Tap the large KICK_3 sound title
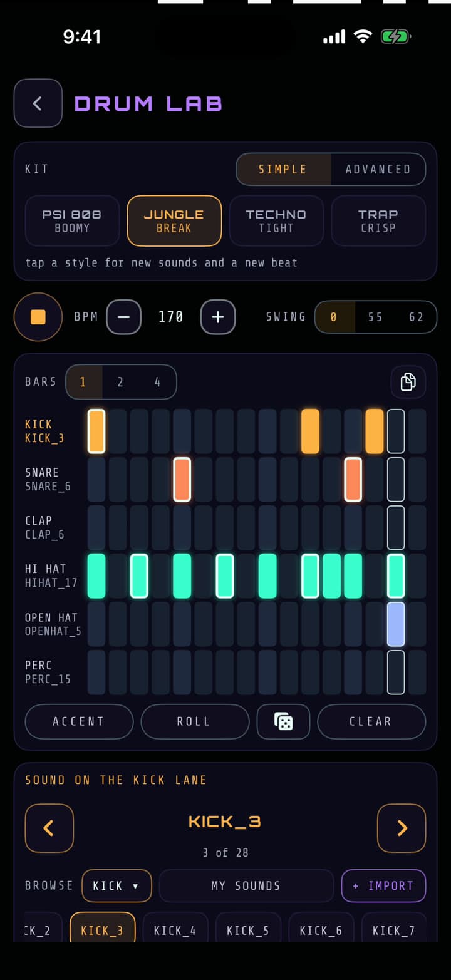451x980 pixels. (x=225, y=821)
